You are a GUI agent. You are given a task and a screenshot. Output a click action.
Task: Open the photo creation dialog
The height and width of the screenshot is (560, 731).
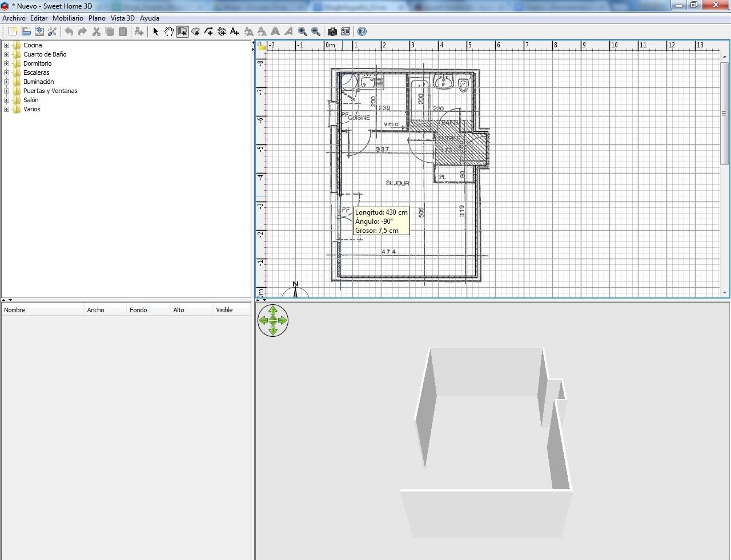(332, 31)
